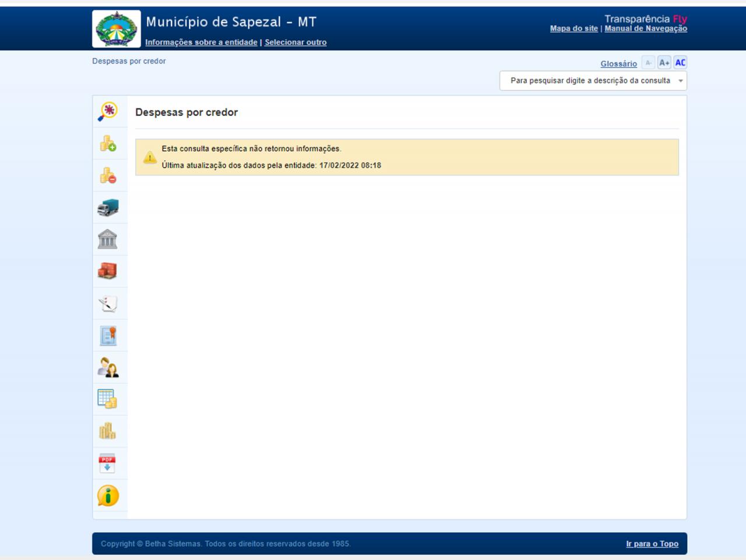Viewport: 746px width, 560px height.
Task: Open the coins with green plus icon
Action: tap(108, 143)
